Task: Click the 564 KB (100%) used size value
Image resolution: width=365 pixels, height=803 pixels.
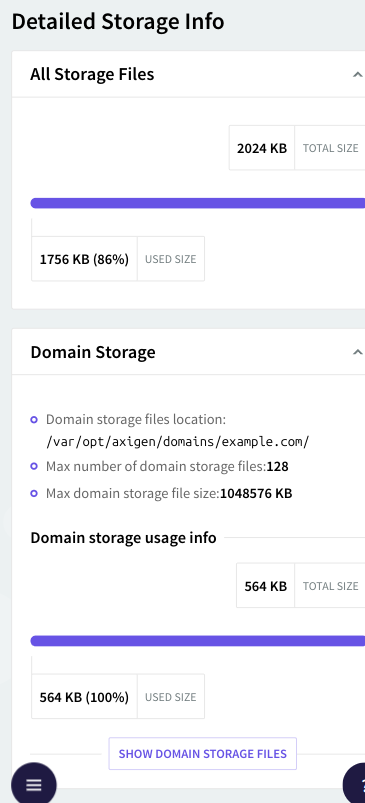Action: [84, 697]
